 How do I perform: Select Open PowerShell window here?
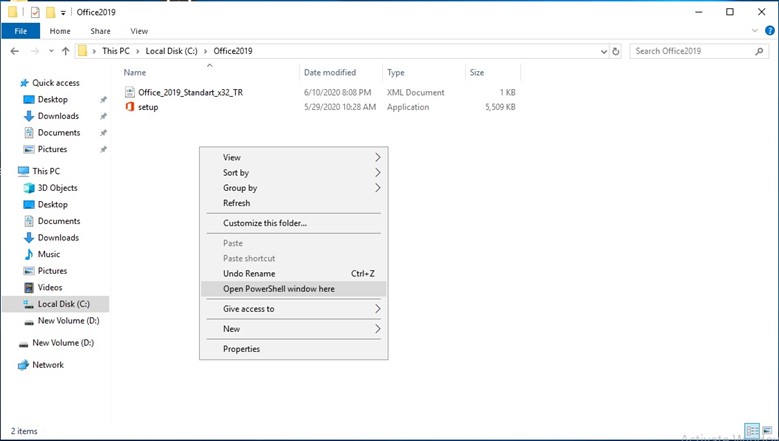[x=294, y=289]
